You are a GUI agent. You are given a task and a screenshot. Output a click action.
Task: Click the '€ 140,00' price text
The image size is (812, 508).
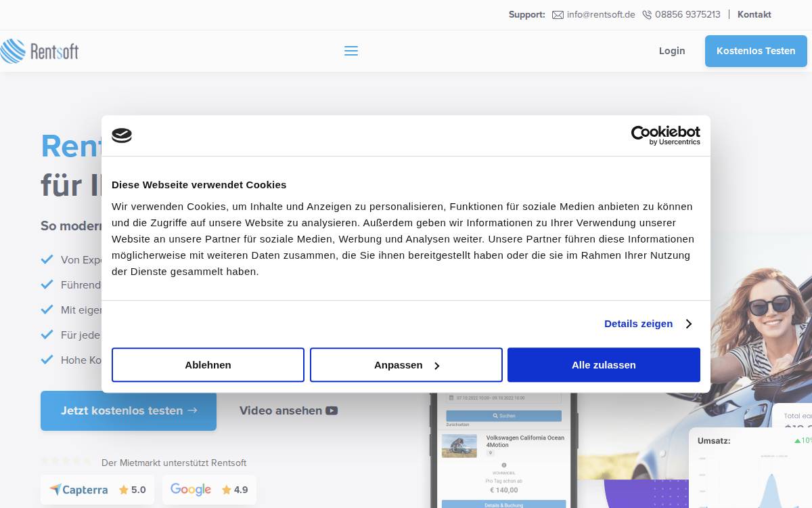(503, 490)
